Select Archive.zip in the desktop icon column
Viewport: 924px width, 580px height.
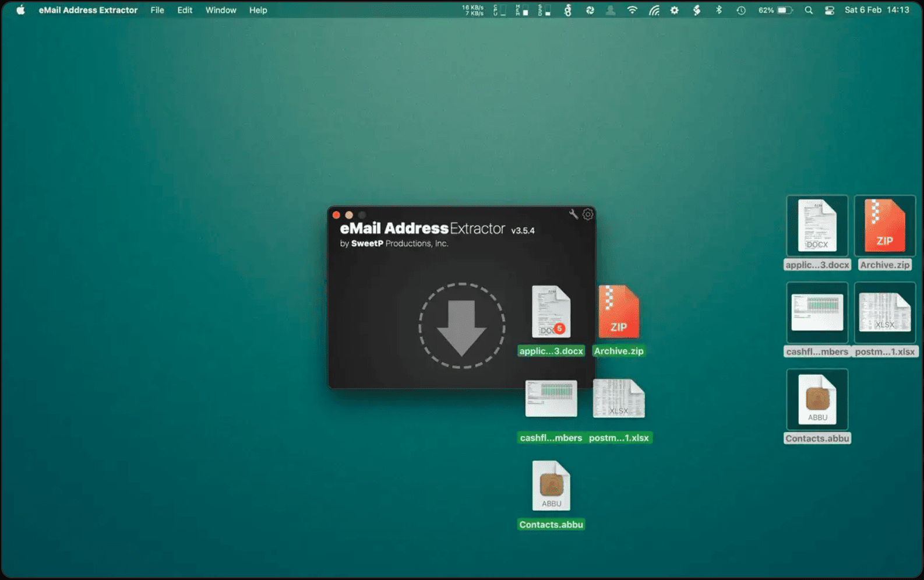[885, 226]
